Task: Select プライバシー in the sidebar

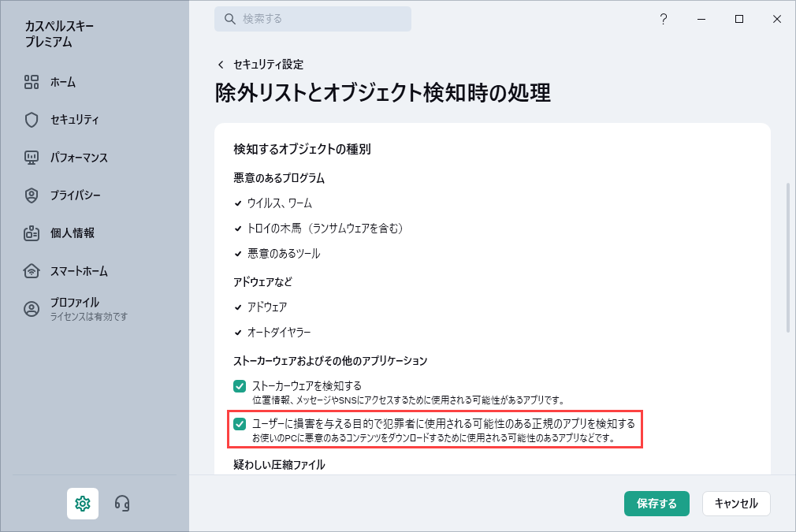Action: [x=75, y=195]
